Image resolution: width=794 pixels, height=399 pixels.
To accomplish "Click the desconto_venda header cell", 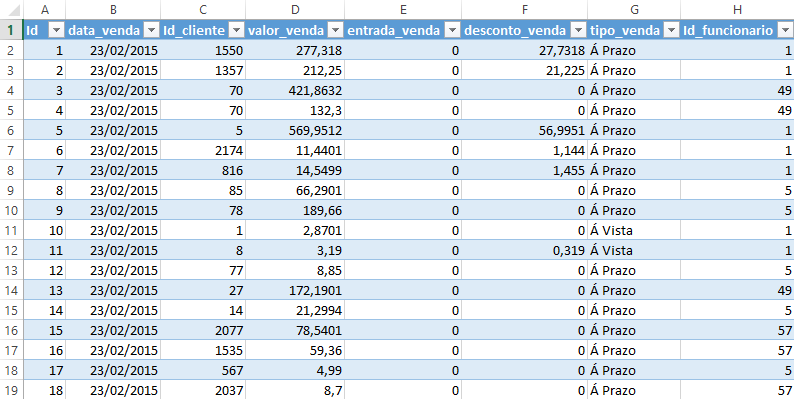I will (x=524, y=30).
